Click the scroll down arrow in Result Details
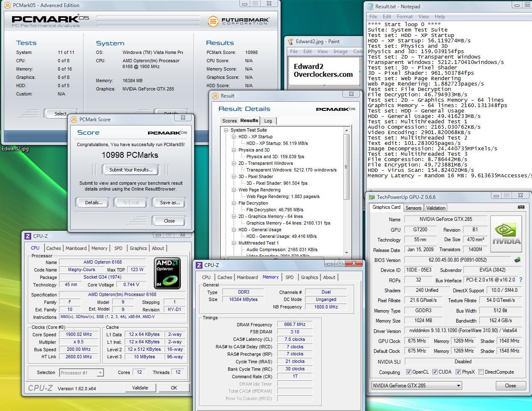 346,253
